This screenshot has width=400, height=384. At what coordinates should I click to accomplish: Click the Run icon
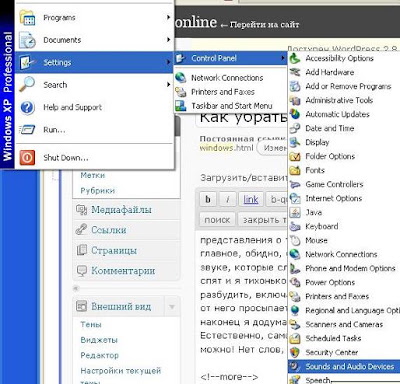tap(27, 129)
